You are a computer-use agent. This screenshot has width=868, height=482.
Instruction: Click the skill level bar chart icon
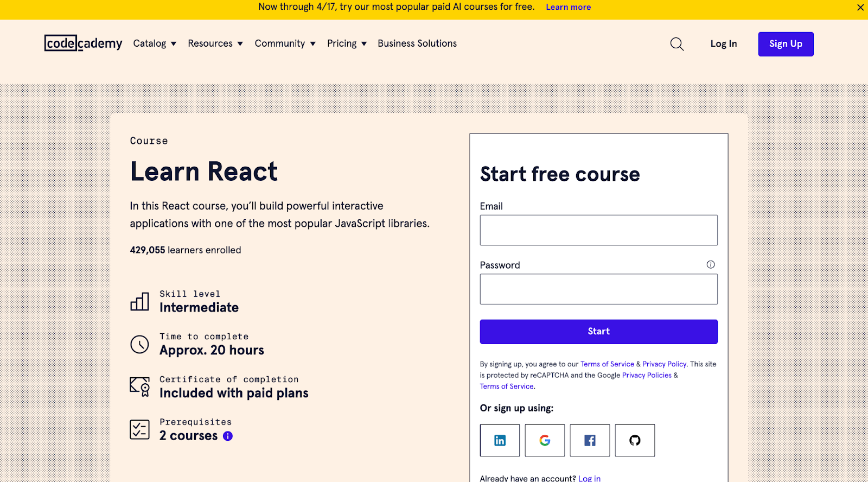[x=139, y=301]
